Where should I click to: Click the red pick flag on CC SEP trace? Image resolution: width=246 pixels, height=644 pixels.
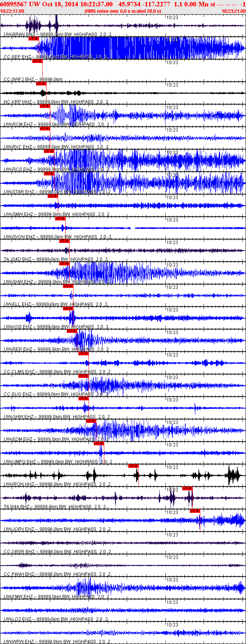pos(33,39)
